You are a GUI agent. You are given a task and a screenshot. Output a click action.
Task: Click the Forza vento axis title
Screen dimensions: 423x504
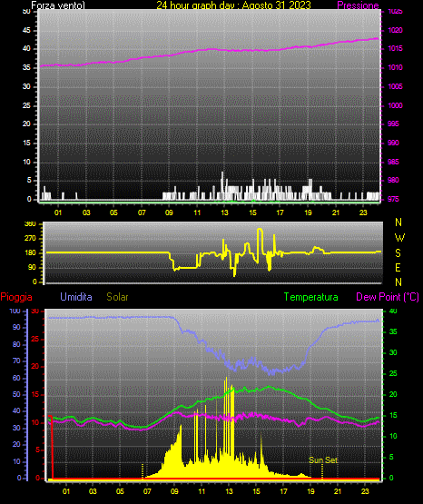pos(58,5)
